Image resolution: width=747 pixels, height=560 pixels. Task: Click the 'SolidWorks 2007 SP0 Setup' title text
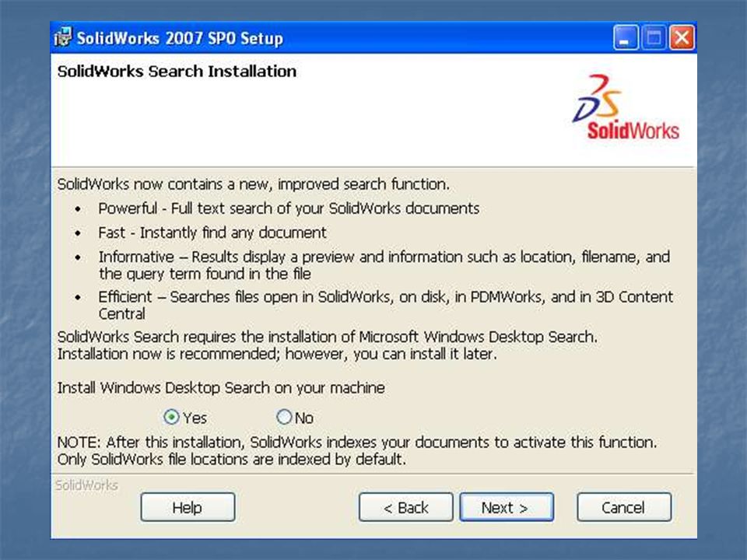click(180, 38)
